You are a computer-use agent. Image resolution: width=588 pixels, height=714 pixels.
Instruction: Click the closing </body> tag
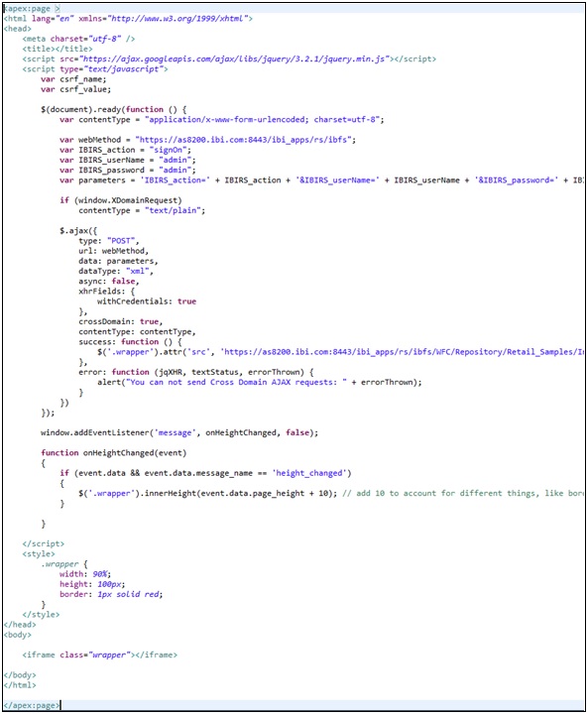(20, 675)
